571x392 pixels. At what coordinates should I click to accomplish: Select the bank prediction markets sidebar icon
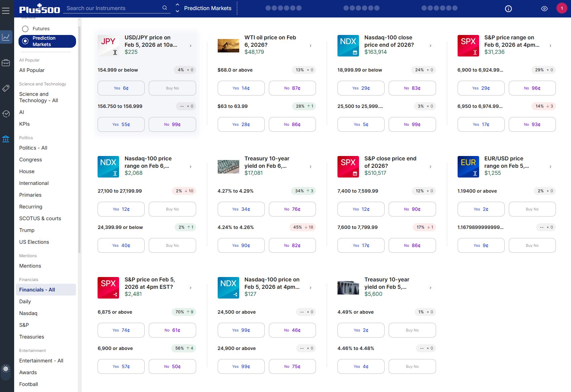tap(6, 139)
